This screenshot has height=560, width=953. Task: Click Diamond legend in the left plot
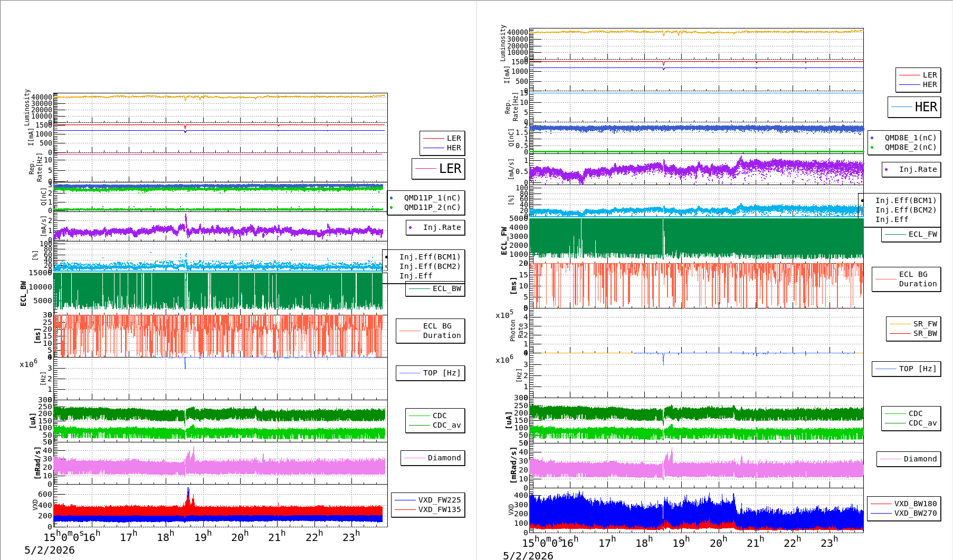click(433, 458)
